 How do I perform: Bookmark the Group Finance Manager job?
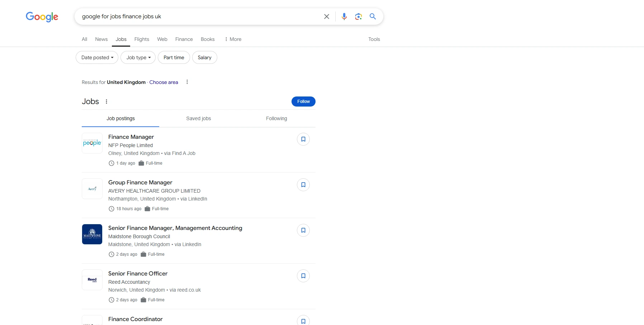pos(303,185)
